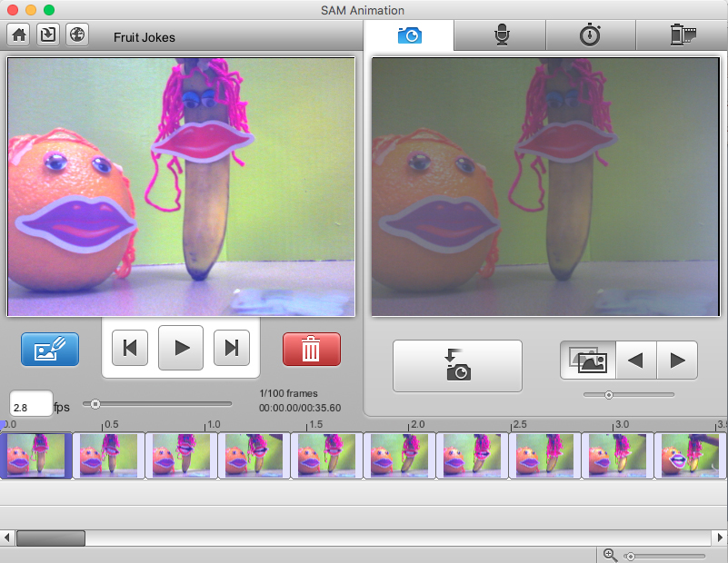The image size is (728, 563).
Task: Click the scrollbar right arrow
Action: tap(720, 538)
